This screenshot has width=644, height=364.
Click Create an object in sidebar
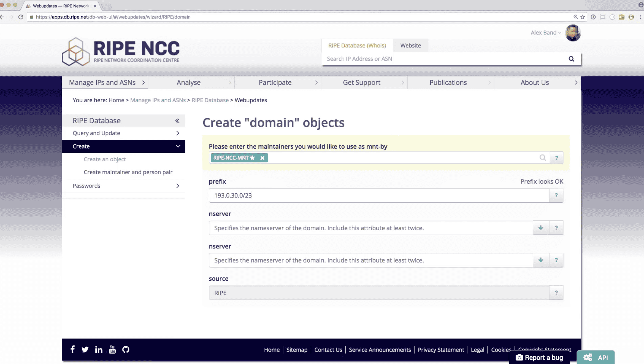(105, 159)
